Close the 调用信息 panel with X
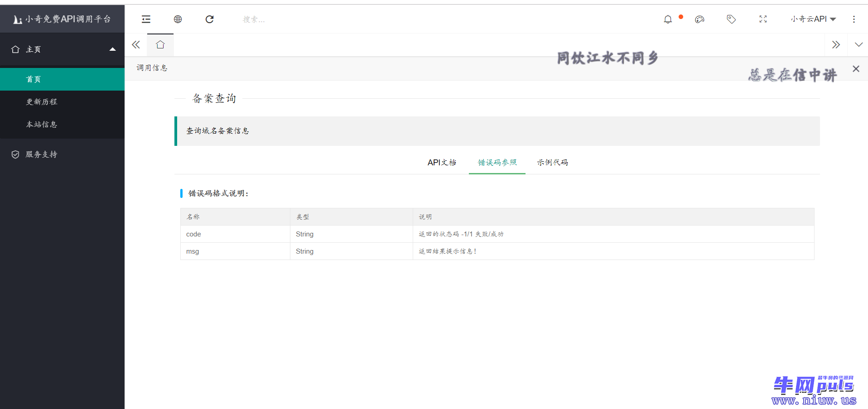 coord(856,69)
